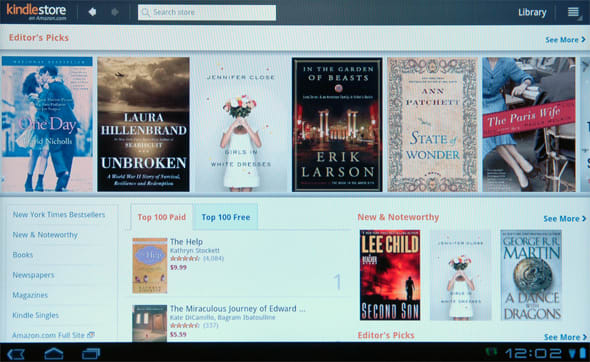The height and width of the screenshot is (362, 590).
Task: Open the New & Noteworthy heading
Action: click(398, 217)
